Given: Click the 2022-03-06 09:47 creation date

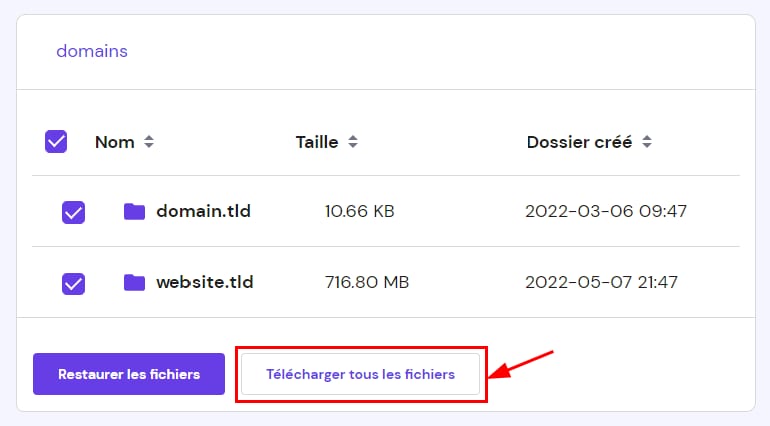Looking at the screenshot, I should (606, 211).
